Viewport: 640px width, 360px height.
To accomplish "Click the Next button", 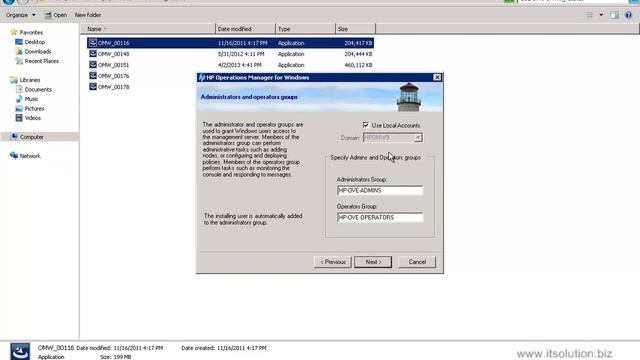I will [373, 262].
